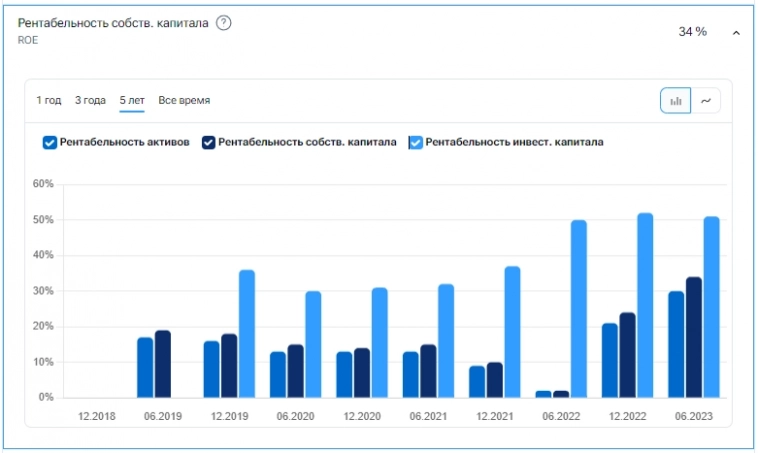Uncheck Рентабельность собств. капитала checkbox

(x=208, y=143)
